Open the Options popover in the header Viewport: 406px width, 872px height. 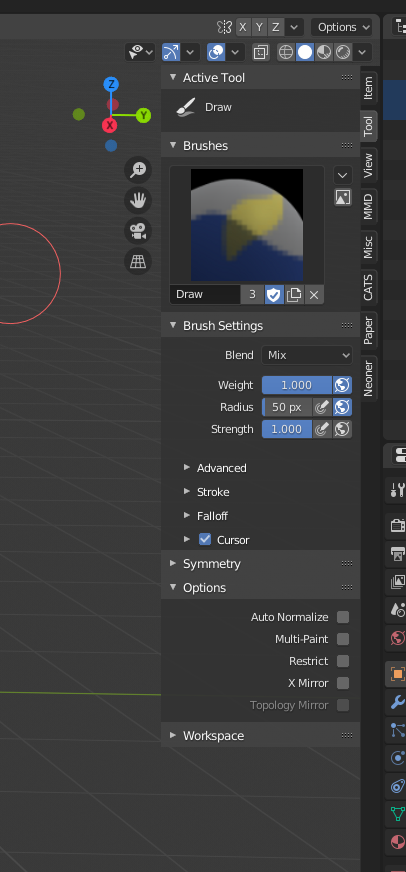341,27
